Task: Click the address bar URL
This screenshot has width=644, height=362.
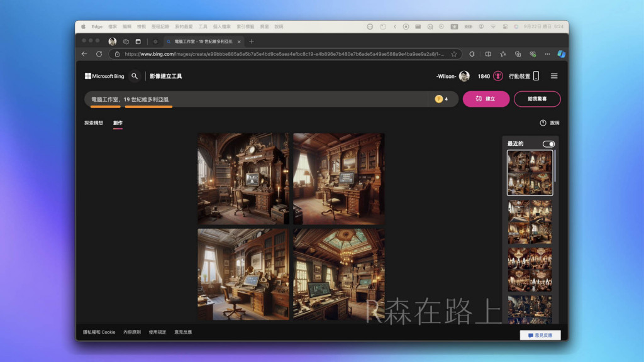Action: click(284, 54)
